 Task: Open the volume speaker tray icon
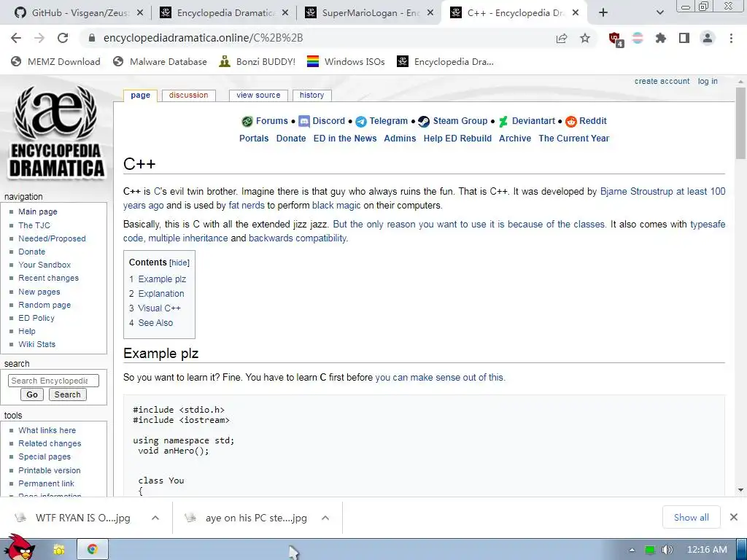point(667,550)
